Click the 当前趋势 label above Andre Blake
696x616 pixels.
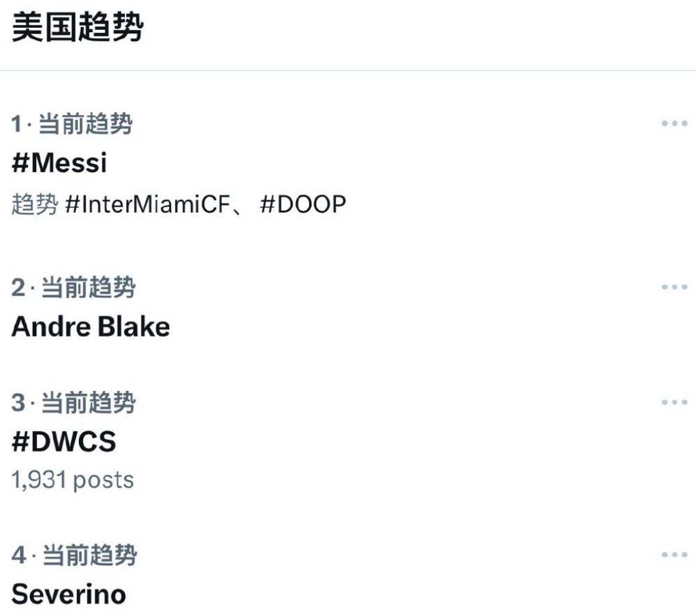tap(88, 287)
